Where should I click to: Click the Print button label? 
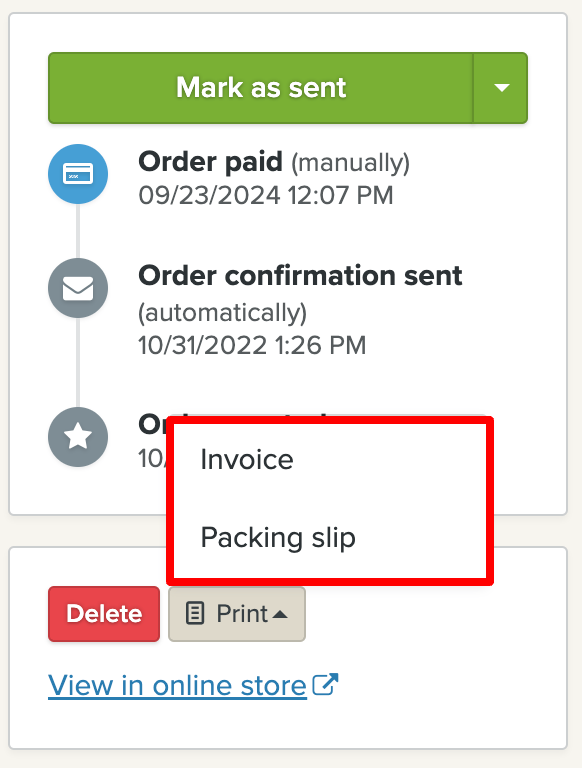[242, 614]
